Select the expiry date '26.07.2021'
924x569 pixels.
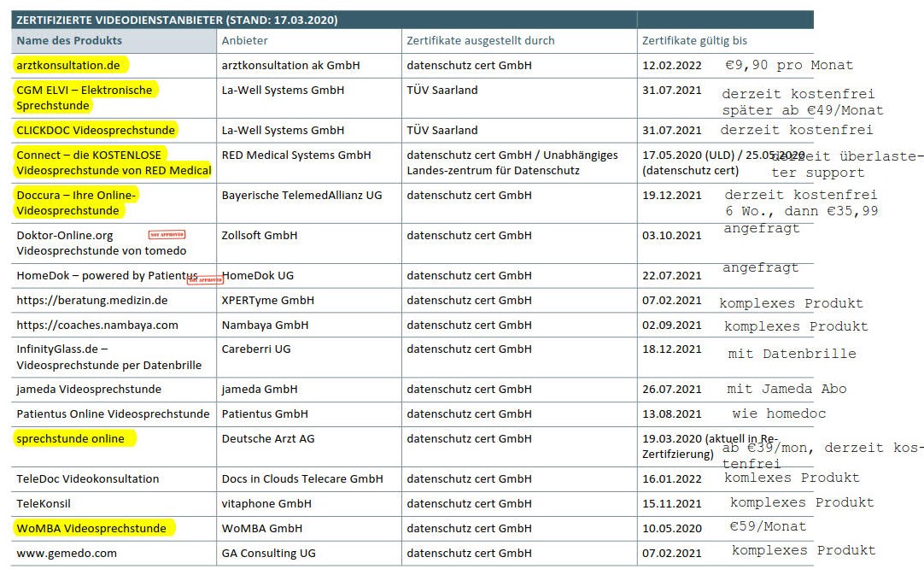[x=672, y=390]
